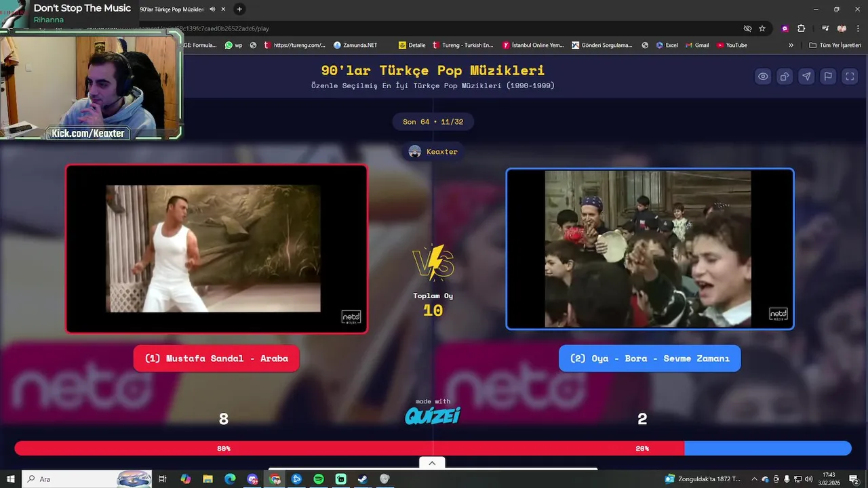Click the flag report icon
The width and height of the screenshot is (868, 488).
click(828, 77)
